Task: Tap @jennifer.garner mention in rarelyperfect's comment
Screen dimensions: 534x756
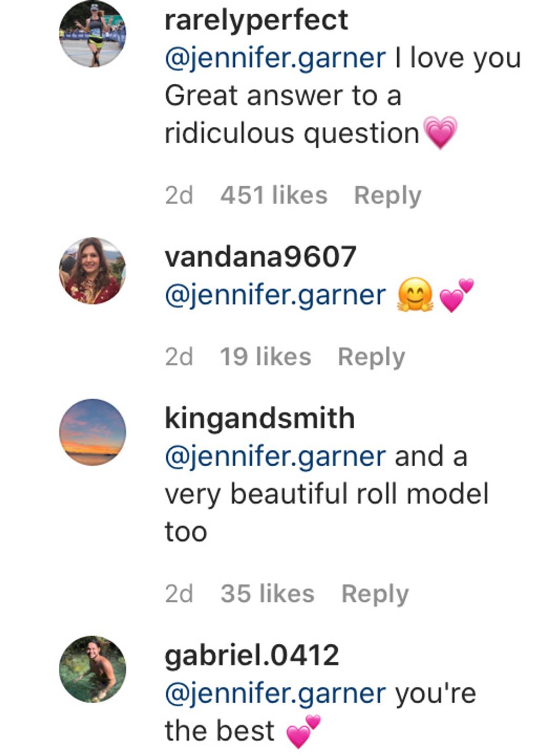Action: (275, 58)
